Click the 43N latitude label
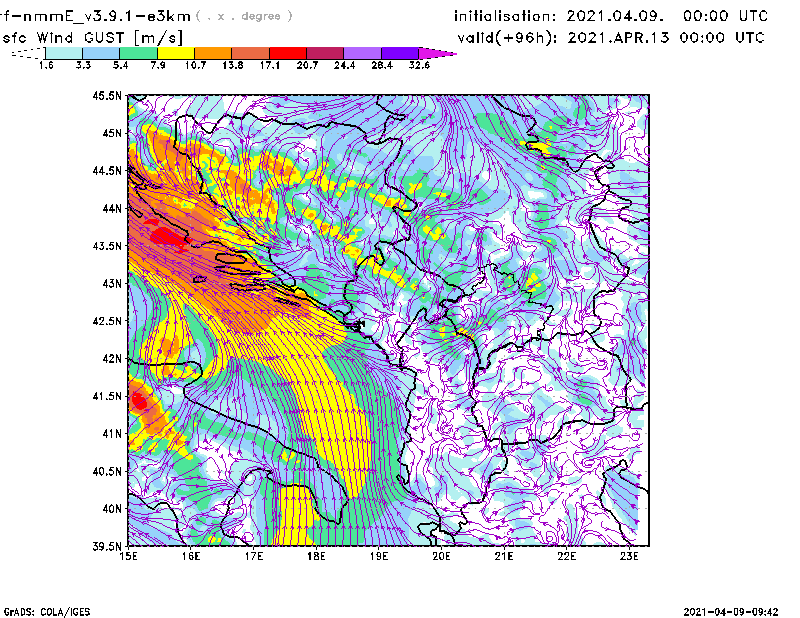 tap(112, 283)
